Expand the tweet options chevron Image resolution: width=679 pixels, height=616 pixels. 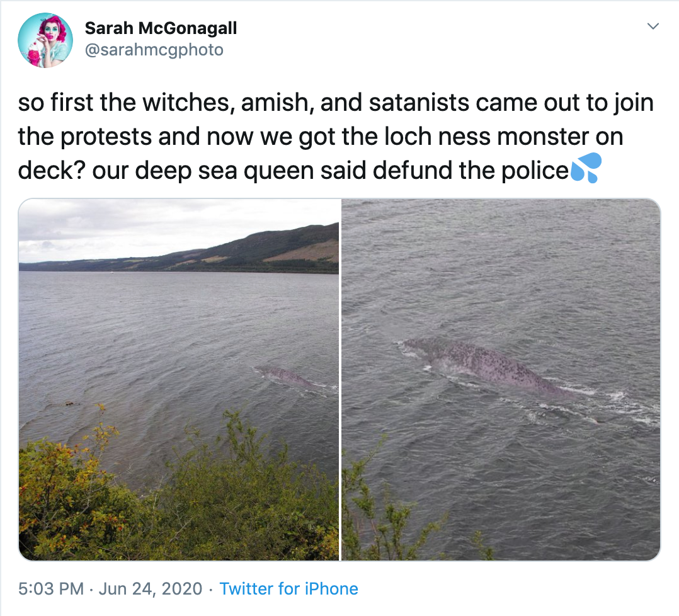click(x=653, y=26)
